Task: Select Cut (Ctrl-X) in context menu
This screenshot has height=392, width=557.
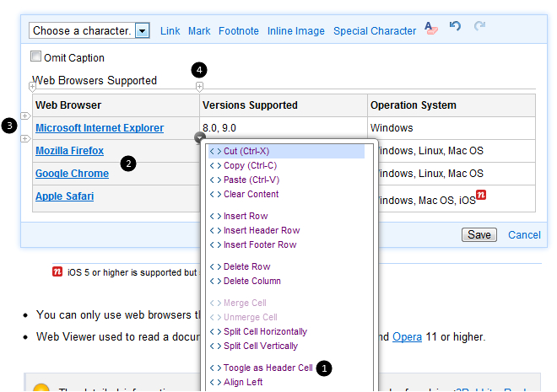Action: tap(286, 151)
